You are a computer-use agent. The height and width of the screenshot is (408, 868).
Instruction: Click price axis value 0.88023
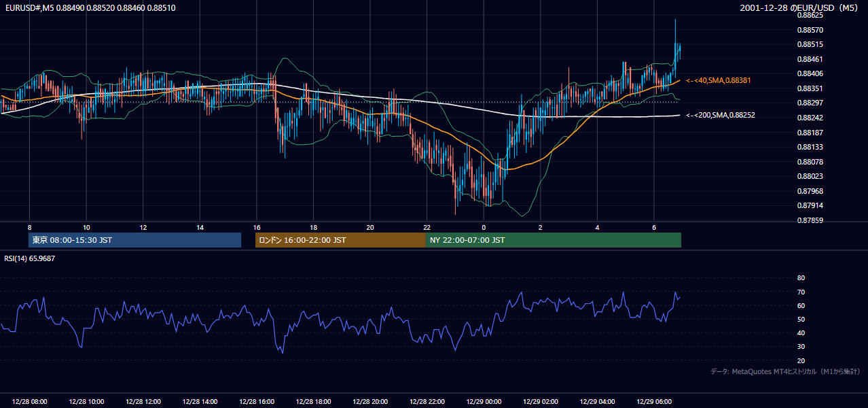pyautogui.click(x=810, y=176)
